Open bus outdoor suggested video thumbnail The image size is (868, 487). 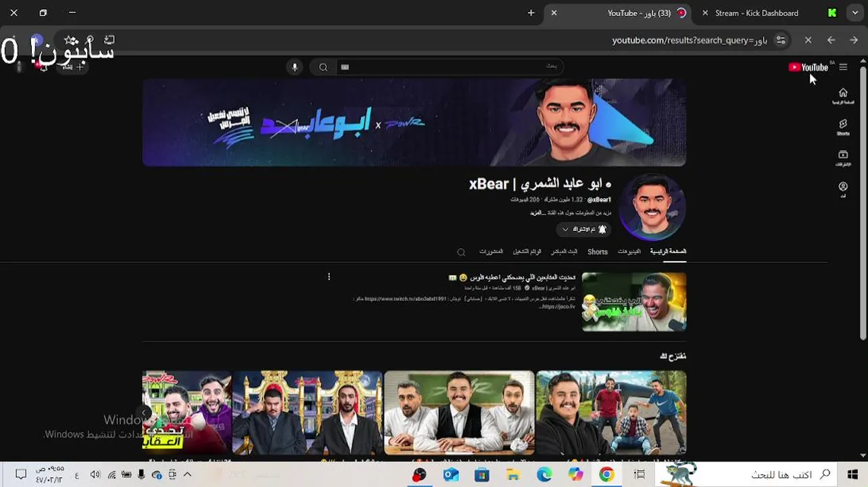point(611,413)
